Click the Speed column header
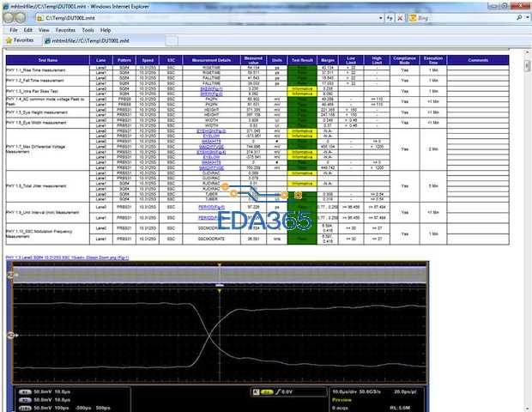Viewport: 532px width, 412px height. click(x=148, y=60)
